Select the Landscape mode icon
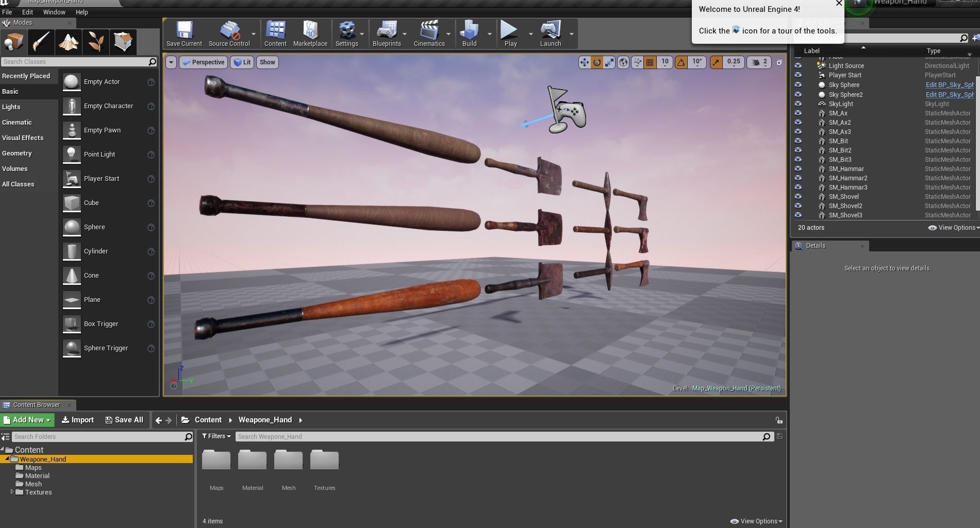 pos(68,42)
